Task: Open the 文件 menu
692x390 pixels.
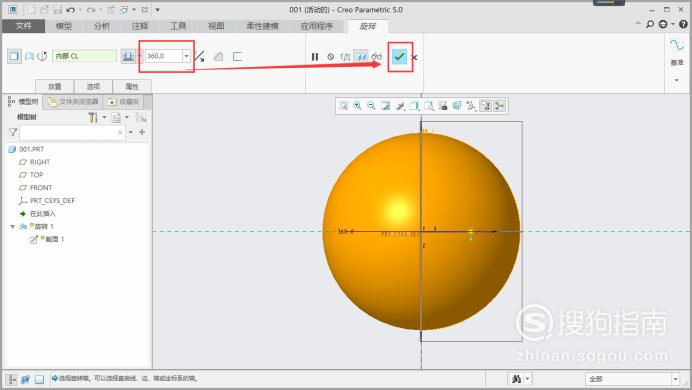Action: pos(23,26)
